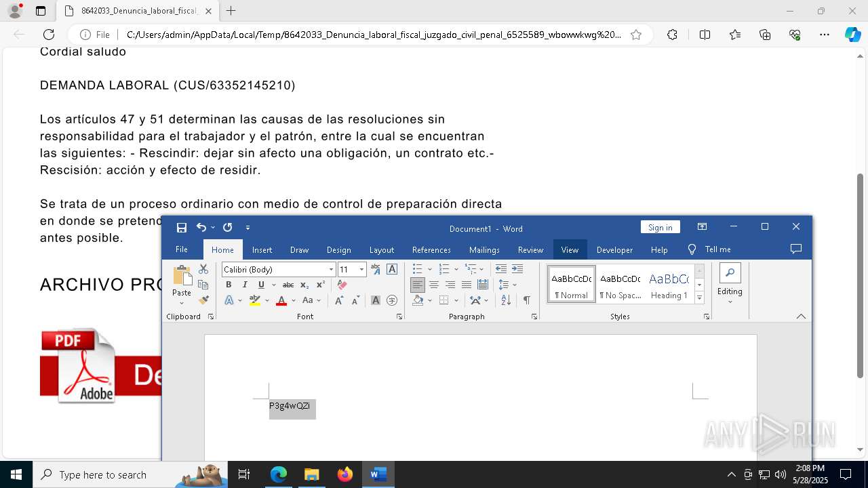
Task: Open Copilot icon in Edge toolbar
Action: click(x=852, y=35)
